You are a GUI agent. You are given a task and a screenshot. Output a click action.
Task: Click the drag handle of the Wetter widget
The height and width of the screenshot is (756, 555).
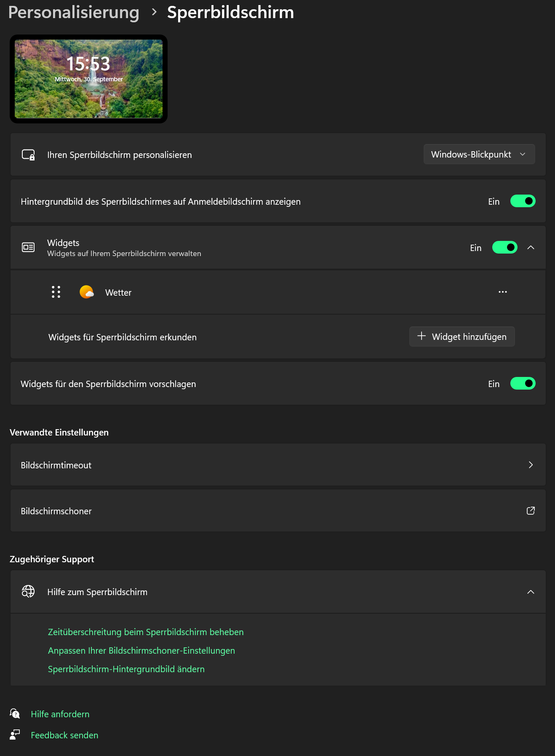pos(56,292)
